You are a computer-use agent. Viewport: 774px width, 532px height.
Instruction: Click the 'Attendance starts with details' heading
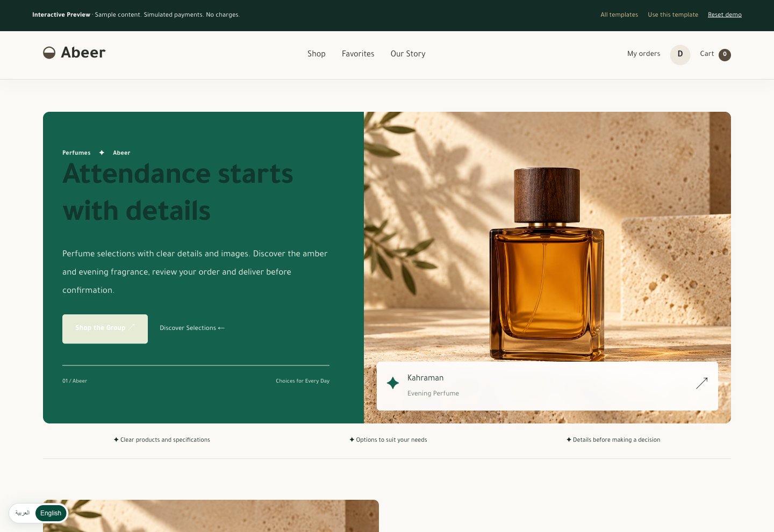[178, 192]
